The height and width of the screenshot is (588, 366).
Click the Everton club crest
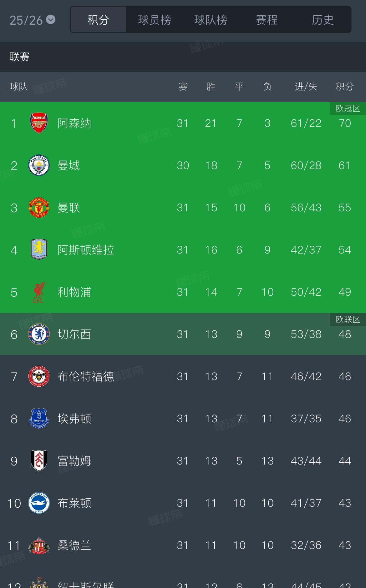point(39,419)
